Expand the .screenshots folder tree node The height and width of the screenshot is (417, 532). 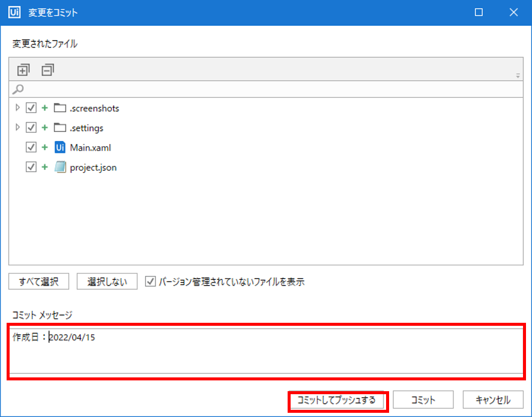(x=17, y=108)
